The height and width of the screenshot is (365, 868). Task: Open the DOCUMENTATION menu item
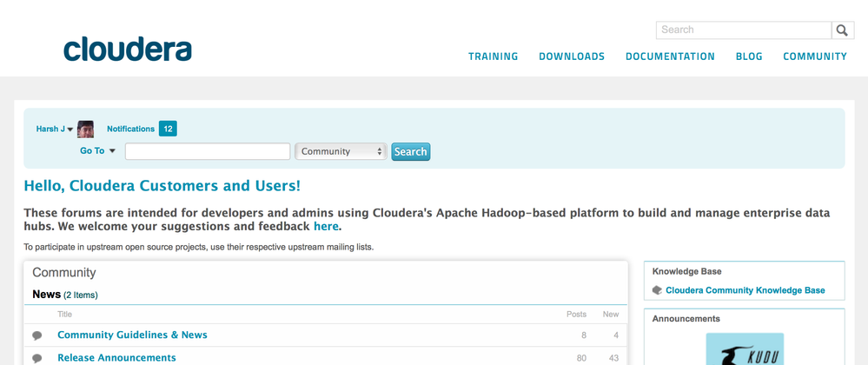tap(671, 56)
